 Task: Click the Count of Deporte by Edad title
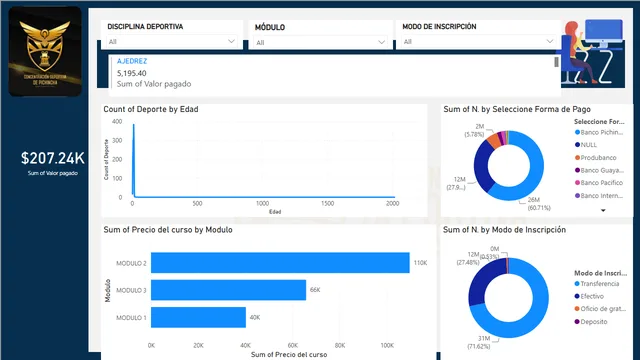click(151, 109)
